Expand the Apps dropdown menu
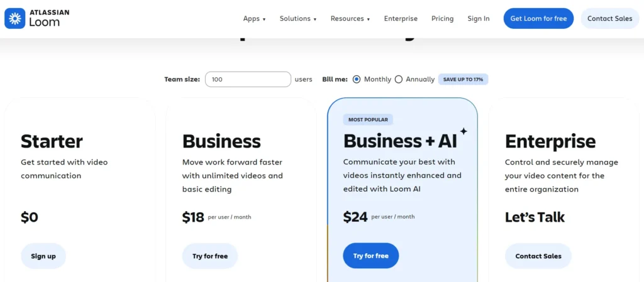The height and width of the screenshot is (282, 644). (x=254, y=19)
